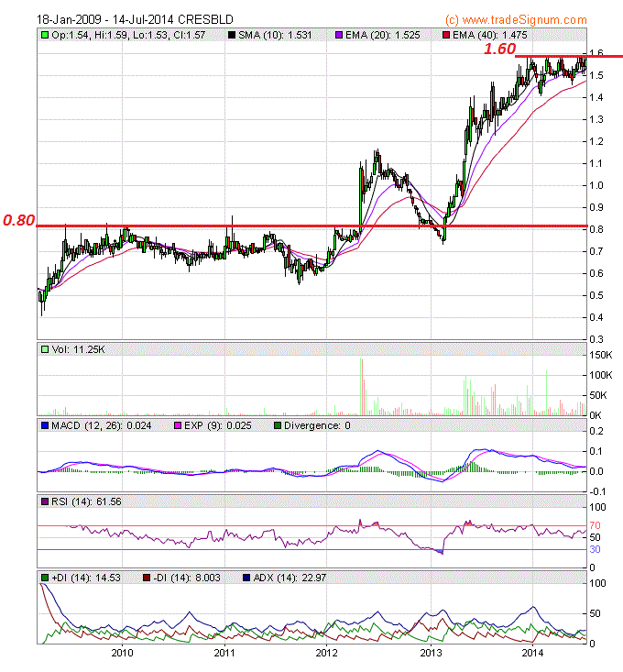
Task: Click the RSI 30 oversold level label
Action: (596, 549)
